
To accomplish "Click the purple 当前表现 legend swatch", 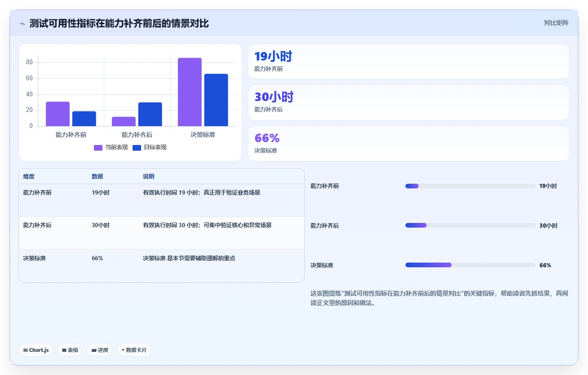I will tap(98, 147).
